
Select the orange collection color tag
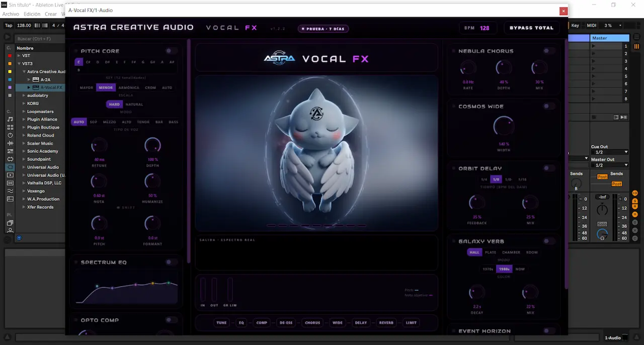click(10, 63)
